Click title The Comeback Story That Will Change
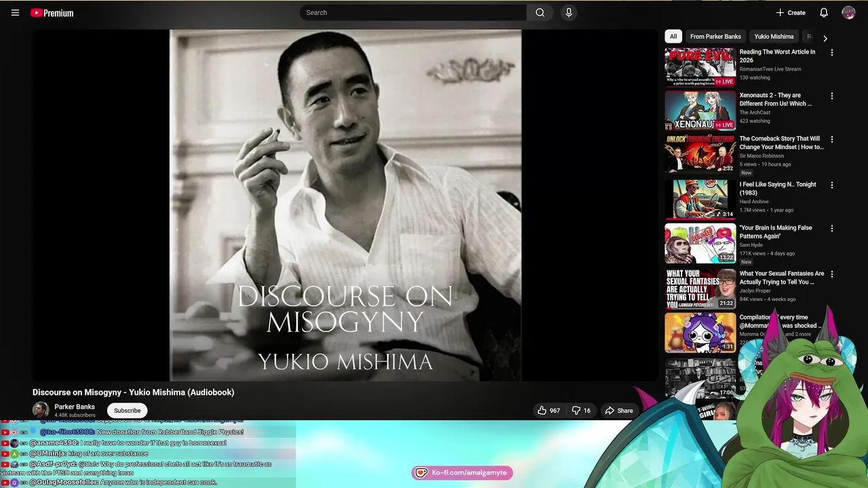This screenshot has height=488, width=868. [781, 143]
